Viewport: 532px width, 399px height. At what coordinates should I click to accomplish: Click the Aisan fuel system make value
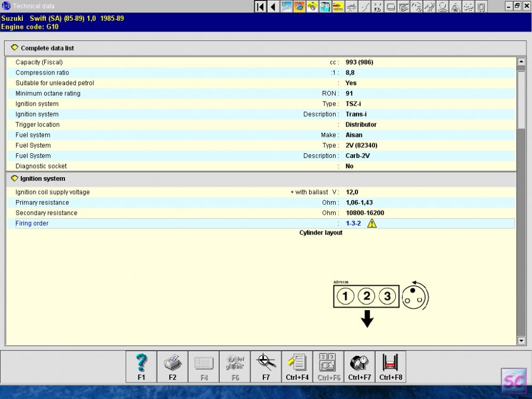354,135
